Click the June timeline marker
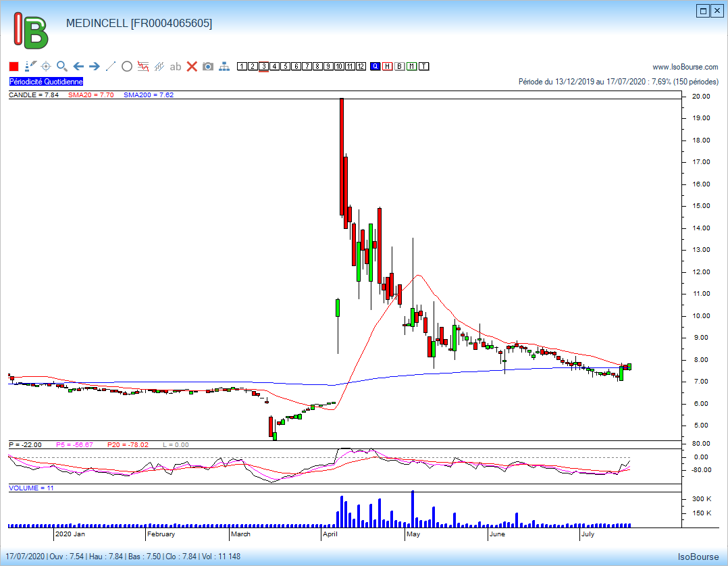 point(497,534)
